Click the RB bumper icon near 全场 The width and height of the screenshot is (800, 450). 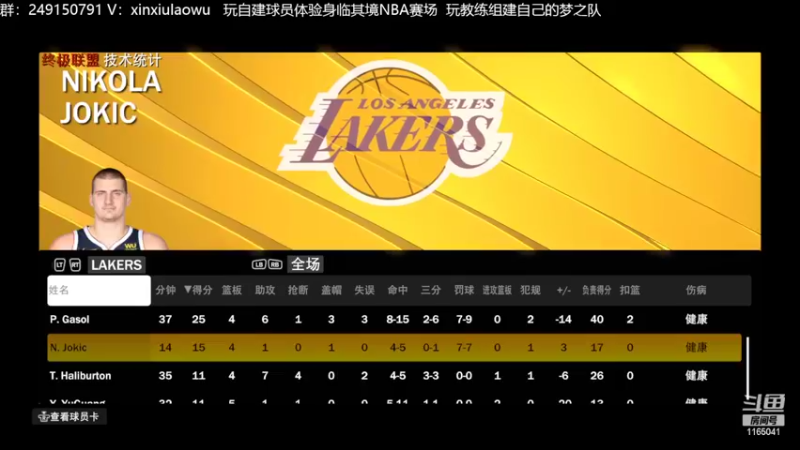[275, 264]
